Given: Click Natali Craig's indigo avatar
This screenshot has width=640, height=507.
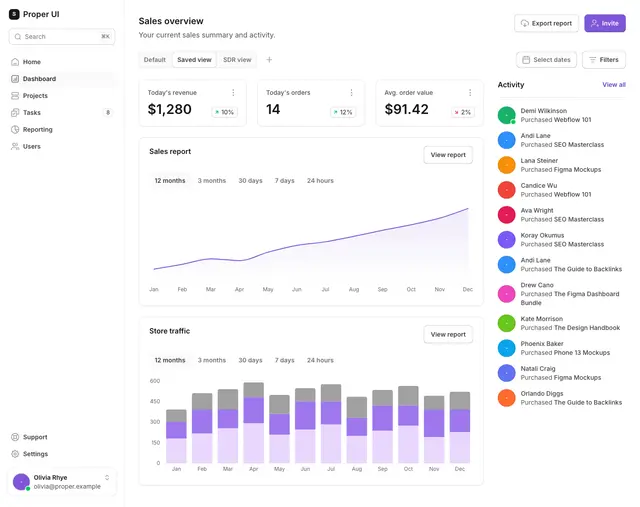Looking at the screenshot, I should pos(507,373).
